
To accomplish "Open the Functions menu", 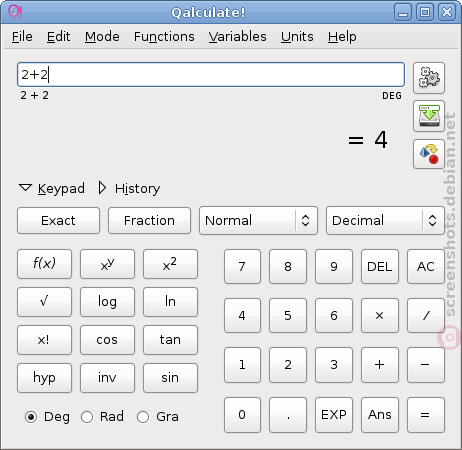I will (164, 36).
